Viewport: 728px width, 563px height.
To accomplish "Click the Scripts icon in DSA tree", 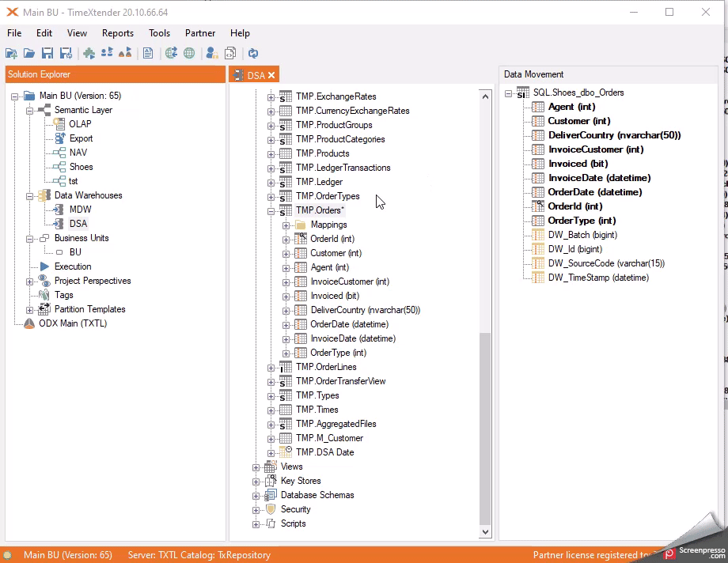I will (x=271, y=523).
